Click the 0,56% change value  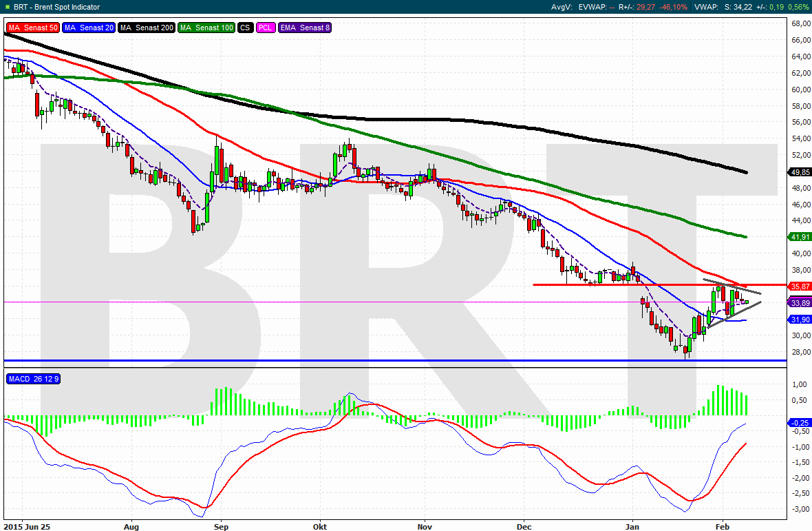[798, 7]
